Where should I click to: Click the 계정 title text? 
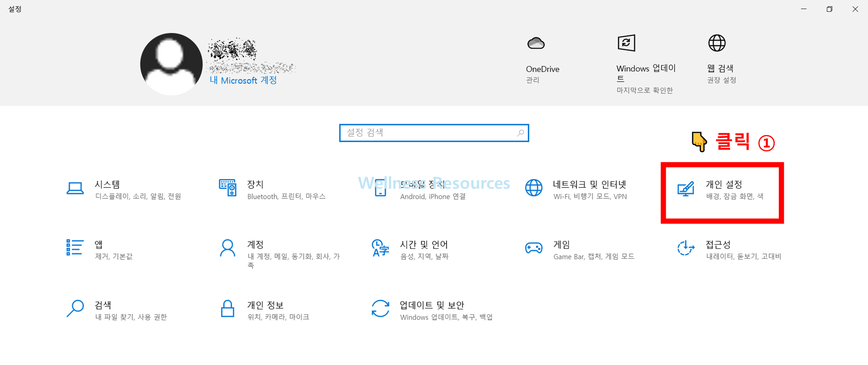pyautogui.click(x=256, y=245)
